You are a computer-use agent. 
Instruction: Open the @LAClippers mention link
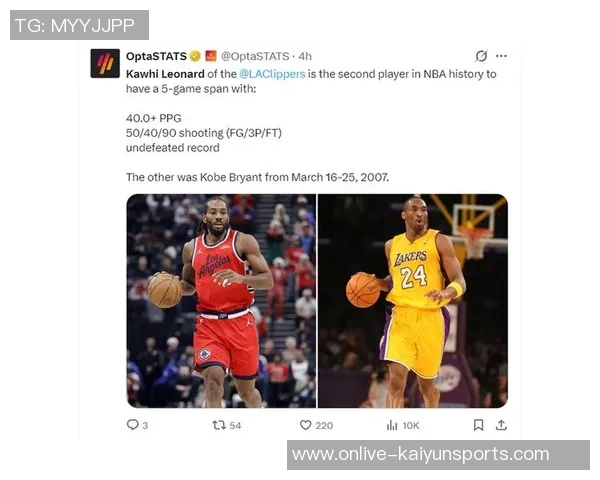tap(272, 74)
